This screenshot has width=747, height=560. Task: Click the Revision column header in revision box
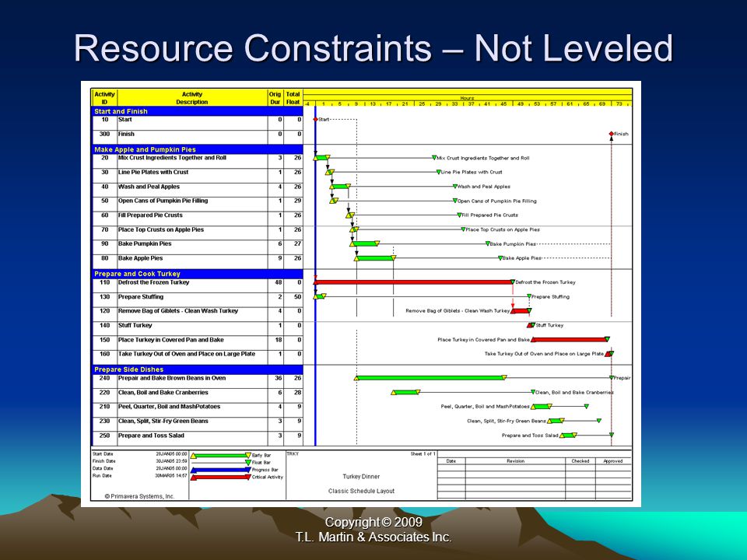[x=515, y=461]
